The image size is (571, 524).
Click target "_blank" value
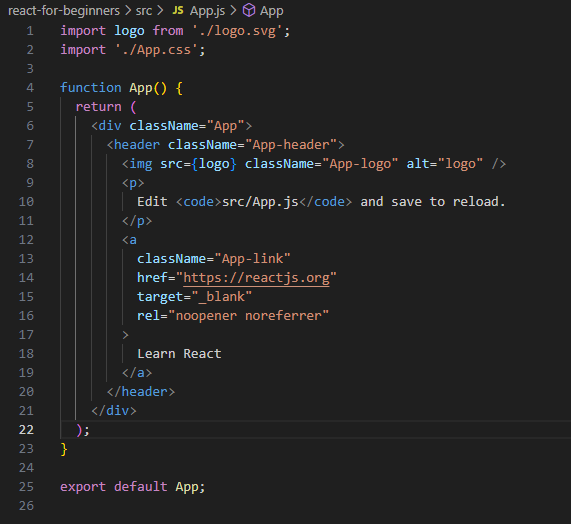click(x=222, y=297)
